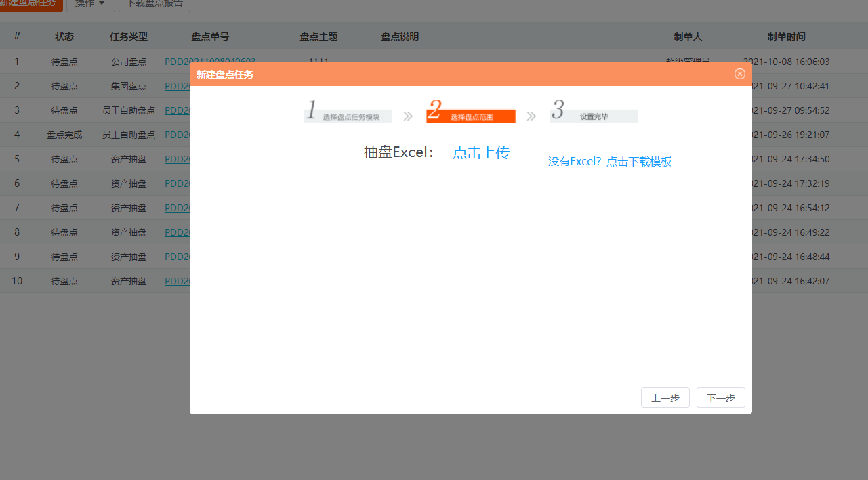Close the 新建盘点任务 dialog
The width and height of the screenshot is (868, 480).
pyautogui.click(x=739, y=74)
